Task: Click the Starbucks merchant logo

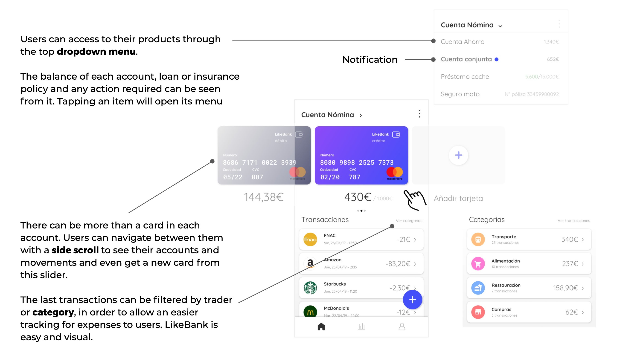Action: pos(310,288)
